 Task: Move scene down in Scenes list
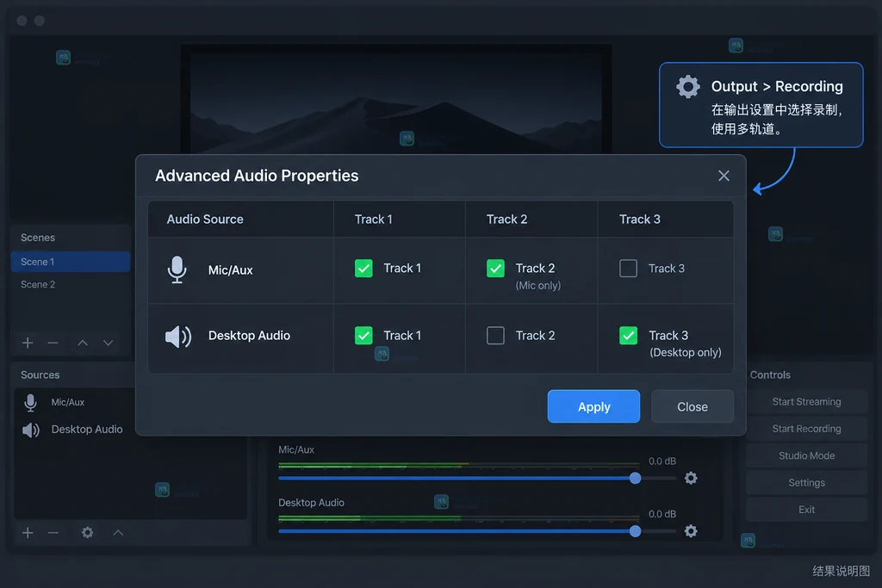point(108,343)
